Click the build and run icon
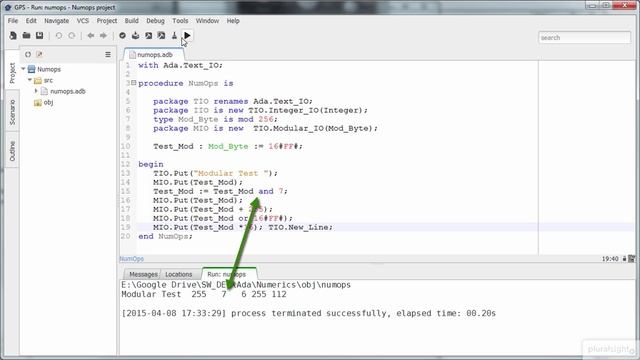This screenshot has width=640, height=360. click(162, 36)
